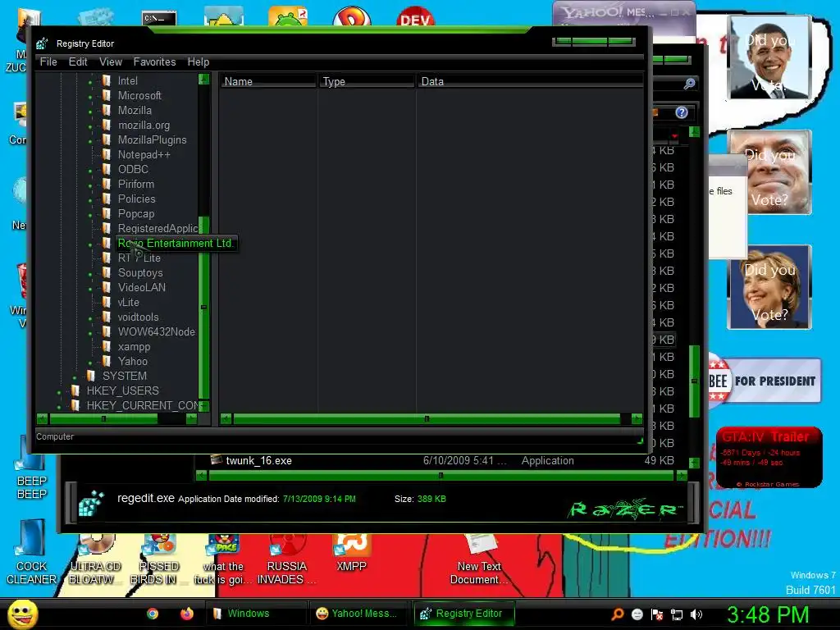Open the RUSSIA INVADES desktop shortcut
840x630 pixels.
[x=286, y=559]
